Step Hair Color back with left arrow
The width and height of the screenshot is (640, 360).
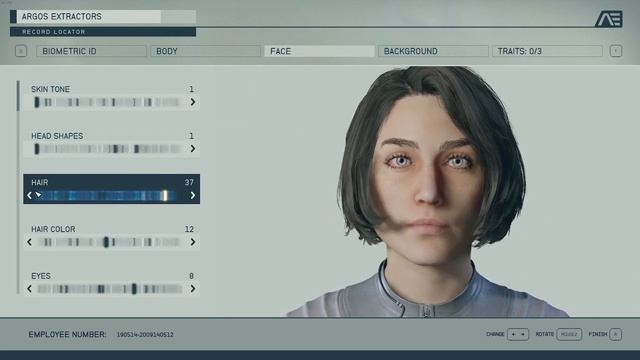click(29, 242)
